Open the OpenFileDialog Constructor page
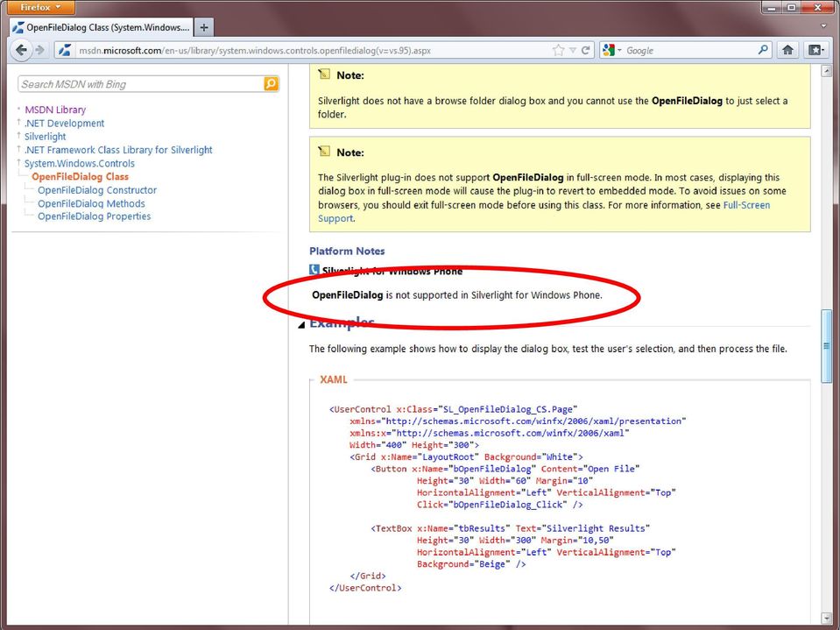Viewport: 840px width, 630px height. point(97,189)
